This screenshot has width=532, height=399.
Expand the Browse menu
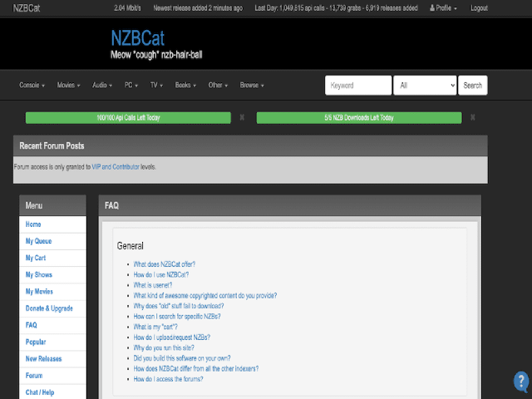[x=252, y=85]
